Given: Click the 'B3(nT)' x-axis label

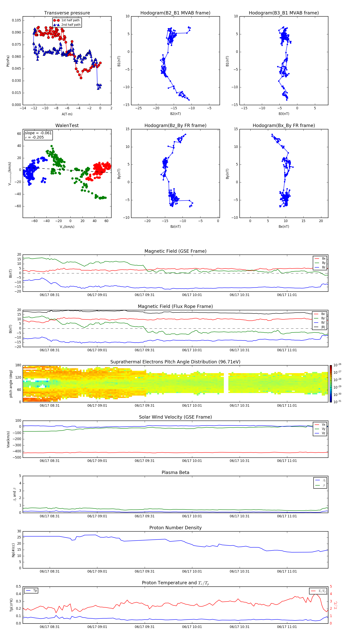Looking at the screenshot, I should (x=284, y=114).
